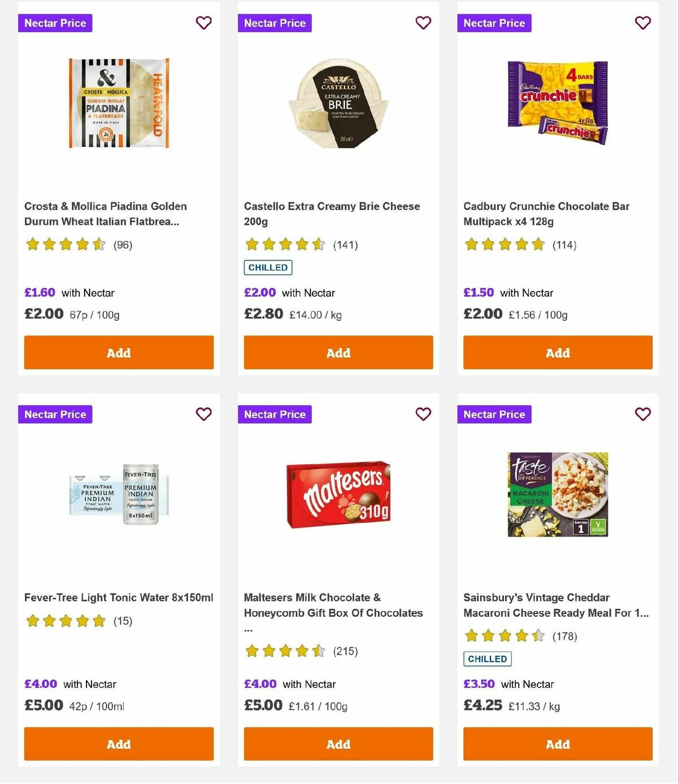678x784 pixels.
Task: Add Castello Extra Creamy Brie to basket
Action: pyautogui.click(x=338, y=352)
